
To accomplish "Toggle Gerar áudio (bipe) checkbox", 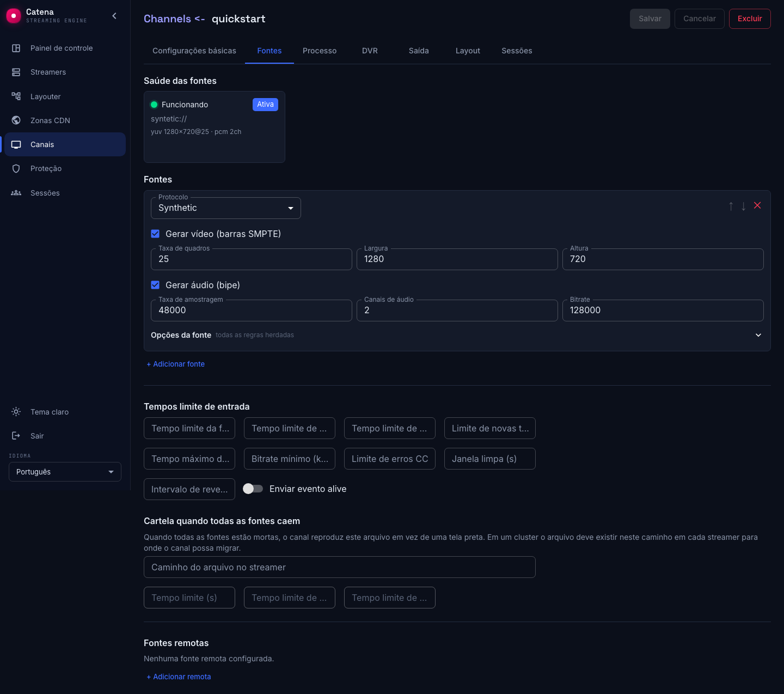I will [155, 285].
